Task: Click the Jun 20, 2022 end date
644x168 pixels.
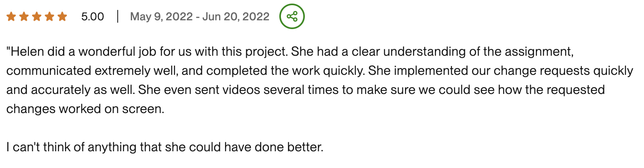Action: tap(236, 17)
